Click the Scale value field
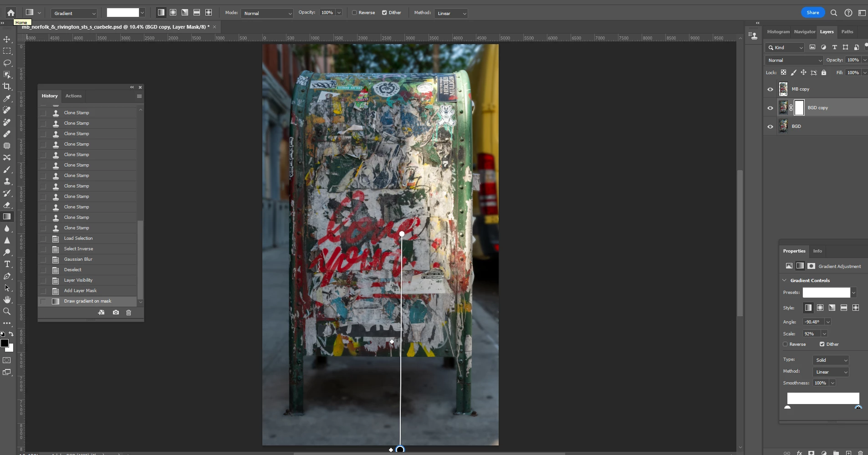 (x=812, y=334)
